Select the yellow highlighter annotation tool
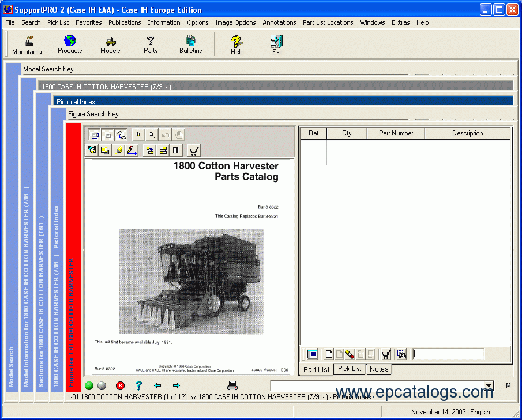Image resolution: width=522 pixels, height=420 pixels. click(x=118, y=150)
